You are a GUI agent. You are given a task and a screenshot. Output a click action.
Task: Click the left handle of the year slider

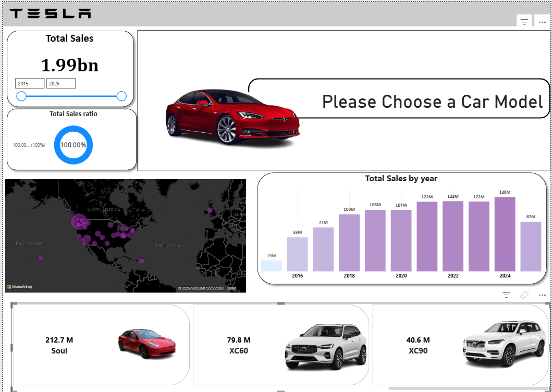(x=21, y=96)
